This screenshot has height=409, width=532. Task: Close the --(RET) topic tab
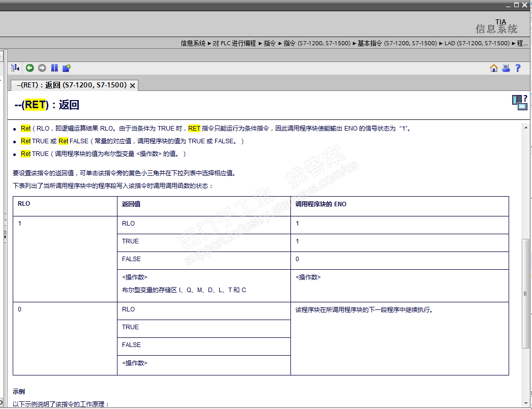[x=133, y=85]
